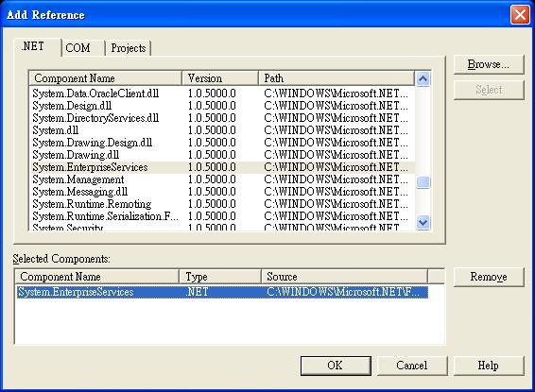
Task: Click the Type column header
Action: pyautogui.click(x=220, y=277)
